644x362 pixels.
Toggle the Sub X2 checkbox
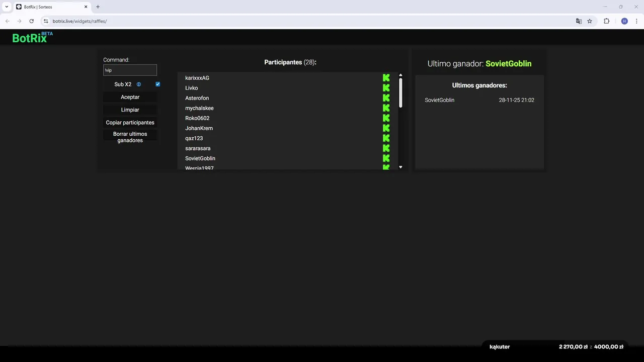coord(157,84)
